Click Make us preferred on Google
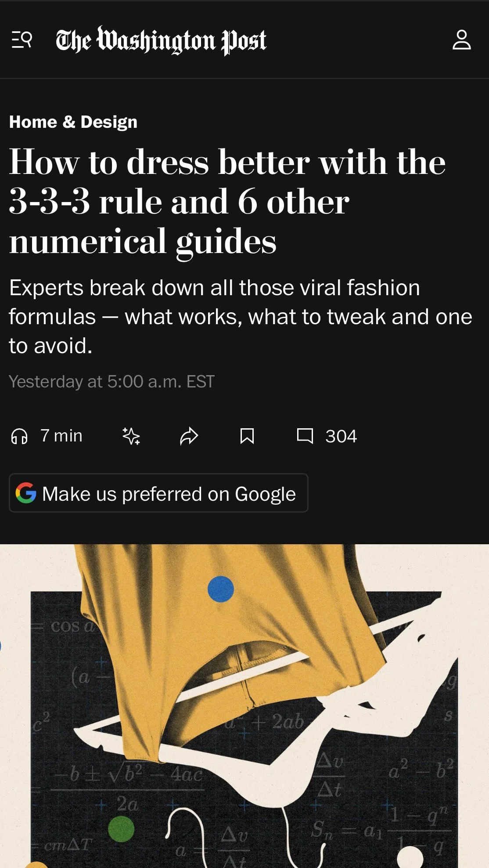The height and width of the screenshot is (868, 489). click(158, 493)
